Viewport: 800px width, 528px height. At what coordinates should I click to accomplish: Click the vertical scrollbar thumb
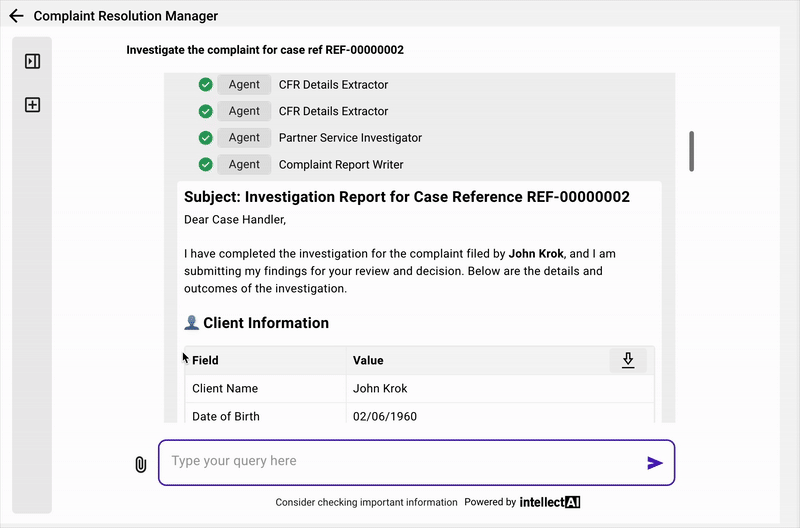691,151
